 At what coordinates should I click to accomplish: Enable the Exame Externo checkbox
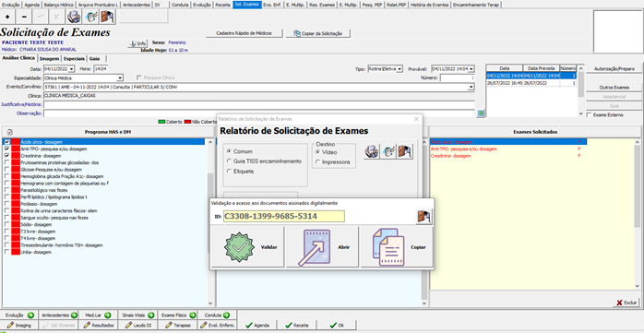(x=590, y=115)
